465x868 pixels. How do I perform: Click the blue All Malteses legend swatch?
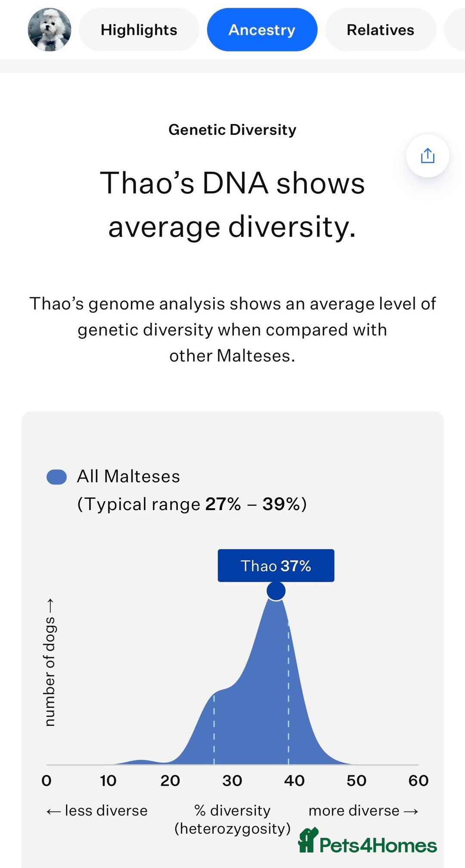click(56, 477)
